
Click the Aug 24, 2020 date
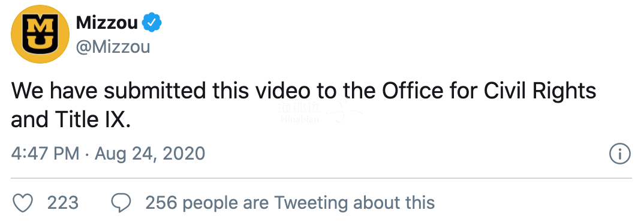(x=150, y=154)
